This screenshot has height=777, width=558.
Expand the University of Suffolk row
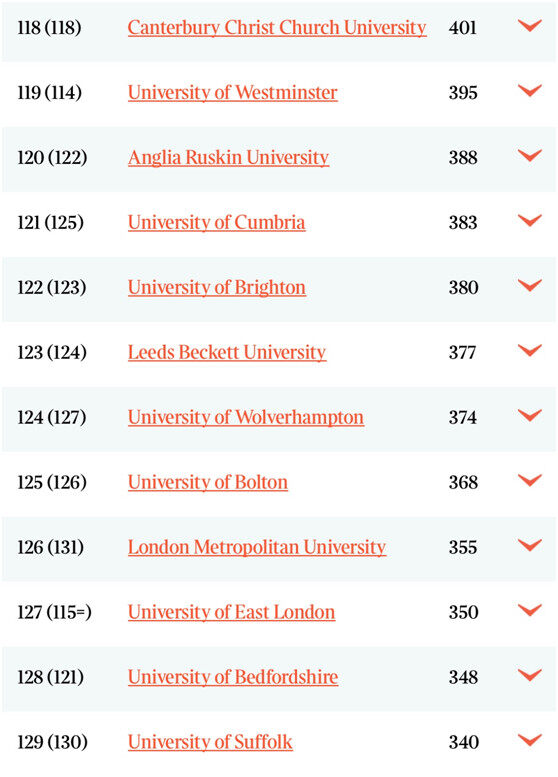(530, 739)
